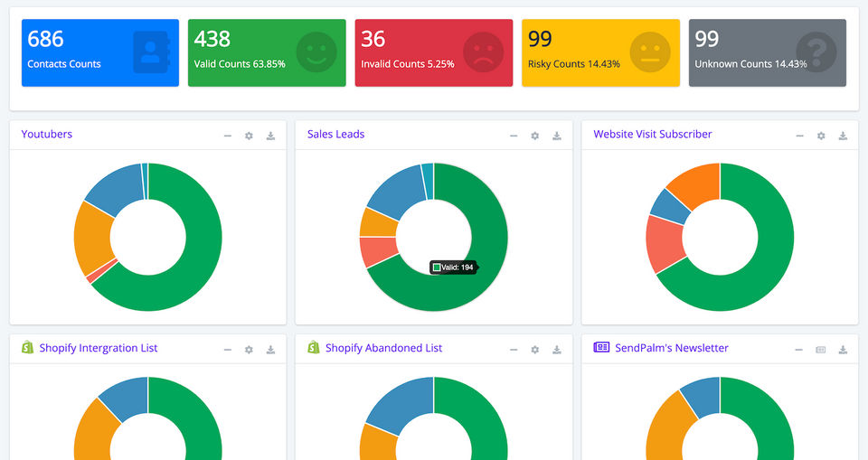
Task: Click the Valid: 194 tooltip
Action: click(x=453, y=268)
